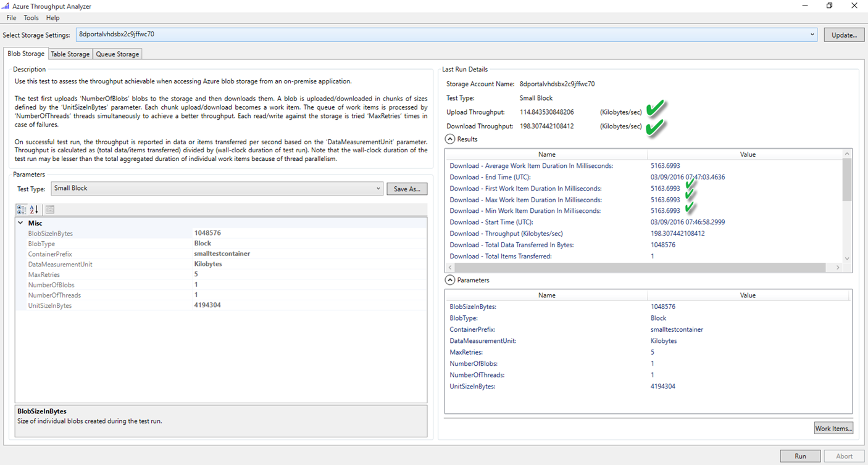
Task: Click the Value column header in Results
Action: [x=747, y=155]
